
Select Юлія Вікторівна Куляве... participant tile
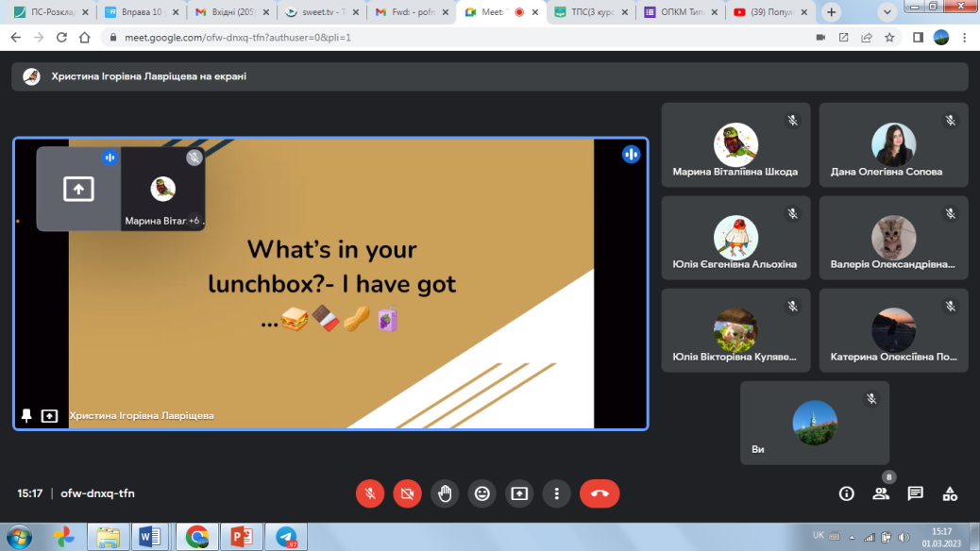(x=735, y=330)
